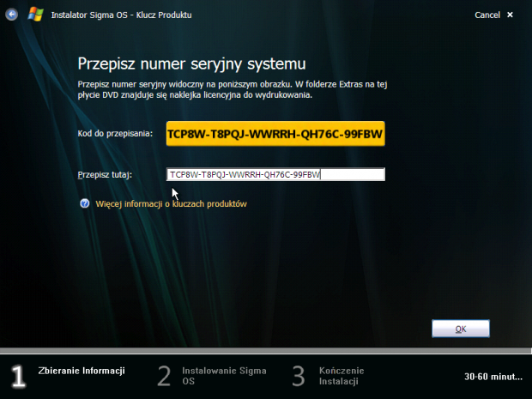
Task: Click the 'Instalator Sigma OS - Klucz Produktu' title
Action: (x=122, y=15)
